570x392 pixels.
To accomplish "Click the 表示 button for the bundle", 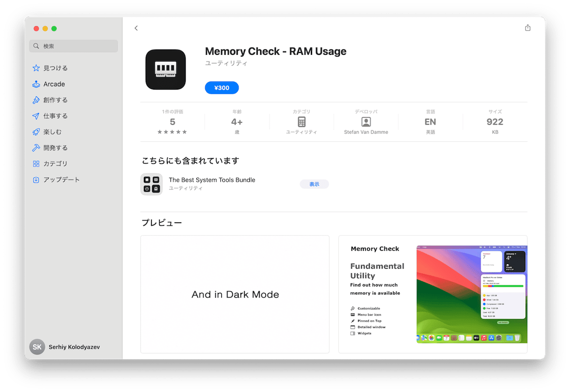I will 314,184.
